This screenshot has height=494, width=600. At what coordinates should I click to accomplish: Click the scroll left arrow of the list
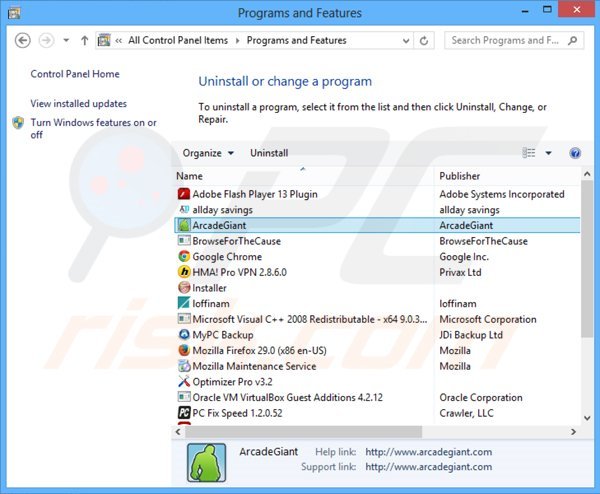178,432
